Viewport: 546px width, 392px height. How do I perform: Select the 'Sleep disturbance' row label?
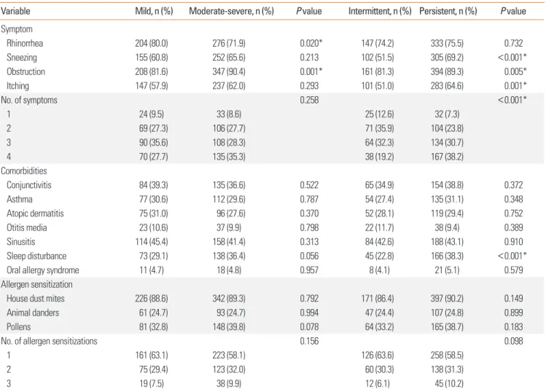click(36, 256)
